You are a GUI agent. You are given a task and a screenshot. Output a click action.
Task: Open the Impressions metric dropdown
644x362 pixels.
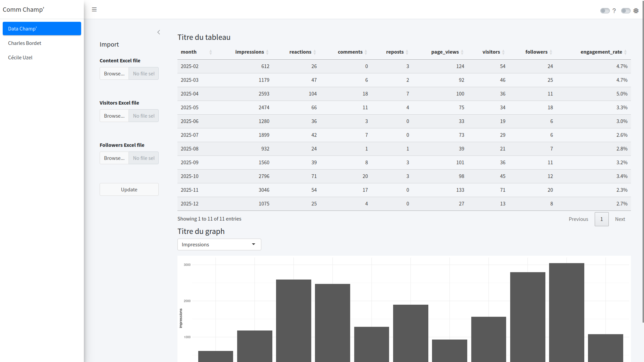(x=219, y=244)
